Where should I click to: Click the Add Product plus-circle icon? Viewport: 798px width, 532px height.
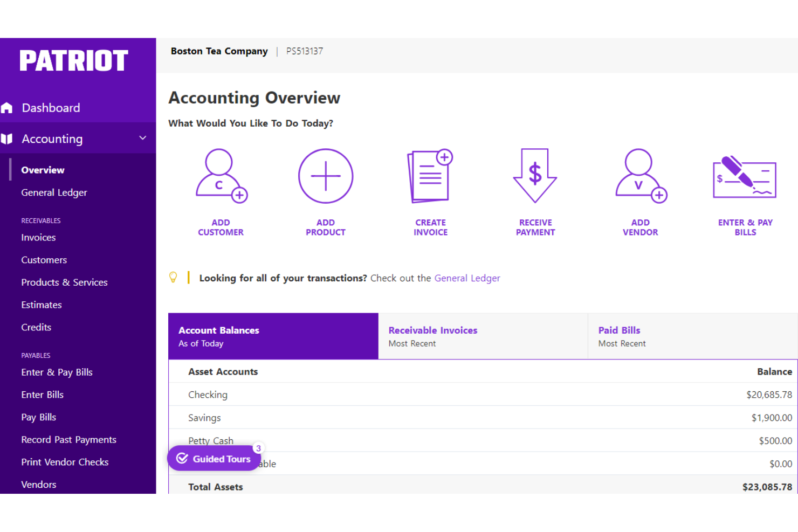click(x=326, y=176)
